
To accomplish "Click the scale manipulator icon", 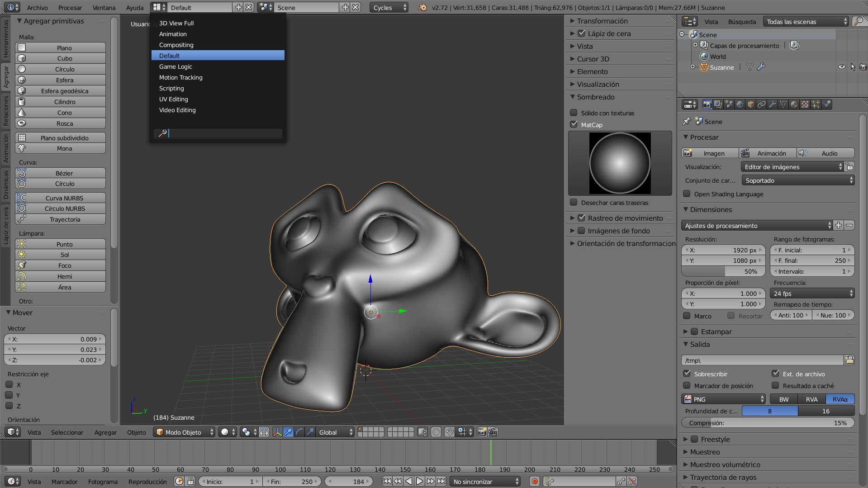I will pyautogui.click(x=310, y=432).
